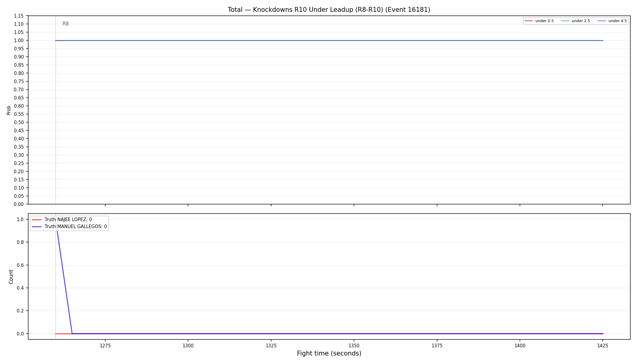Click the 1350 x-axis tick label
The image size is (637, 364).
pos(354,345)
